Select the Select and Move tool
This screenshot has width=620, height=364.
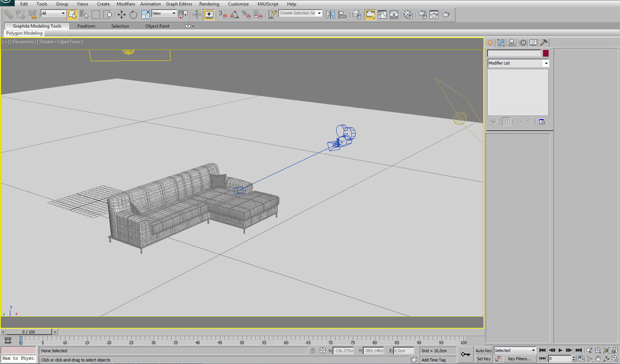(122, 14)
